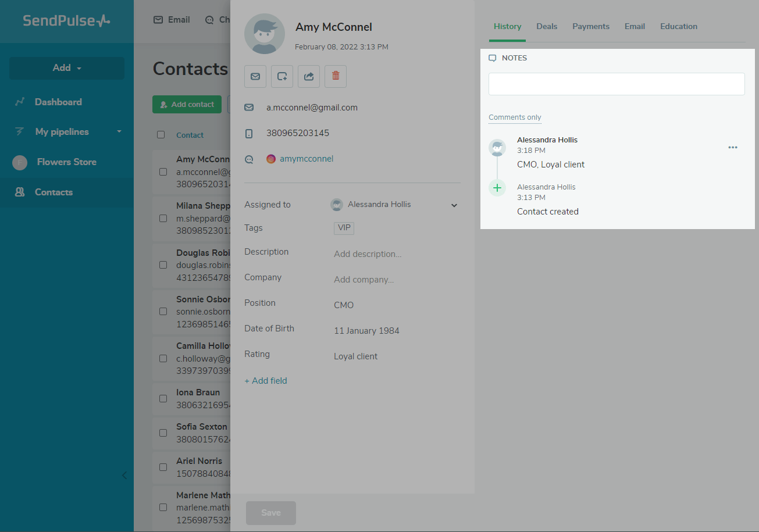The image size is (759, 532).
Task: Click the Comments only filter link
Action: click(x=515, y=117)
